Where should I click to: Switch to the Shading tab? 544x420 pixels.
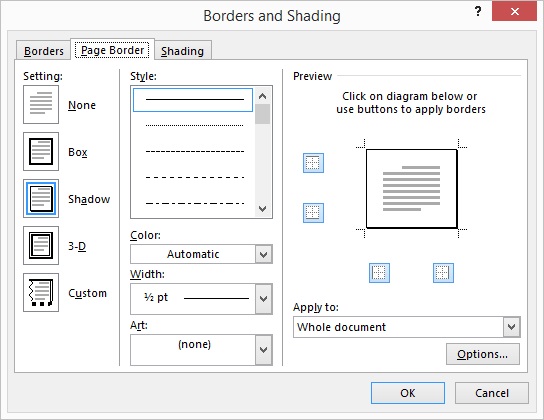182,51
